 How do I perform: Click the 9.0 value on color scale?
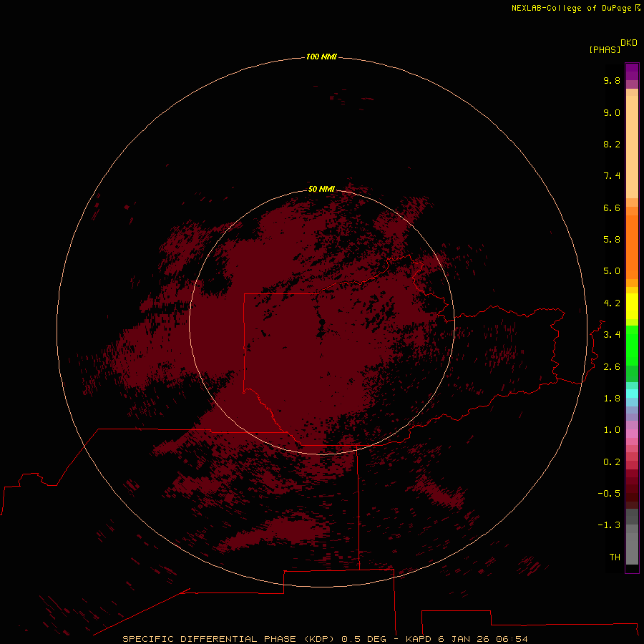(612, 112)
